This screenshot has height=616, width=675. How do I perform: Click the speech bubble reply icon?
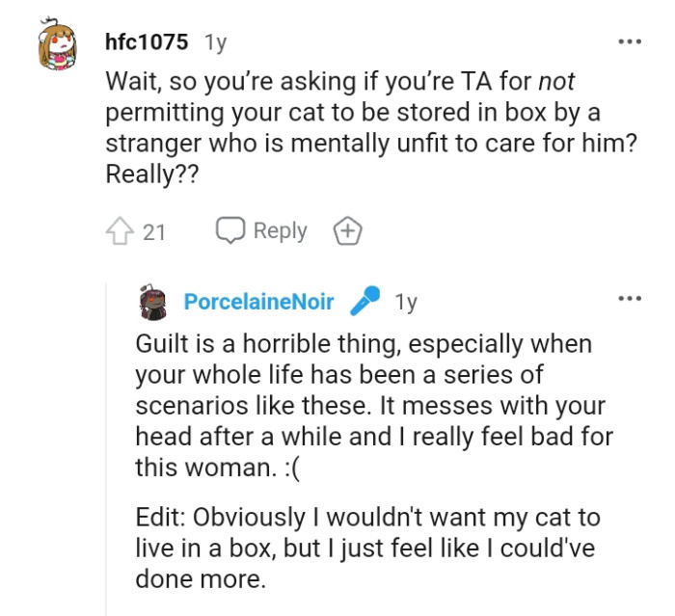point(229,230)
